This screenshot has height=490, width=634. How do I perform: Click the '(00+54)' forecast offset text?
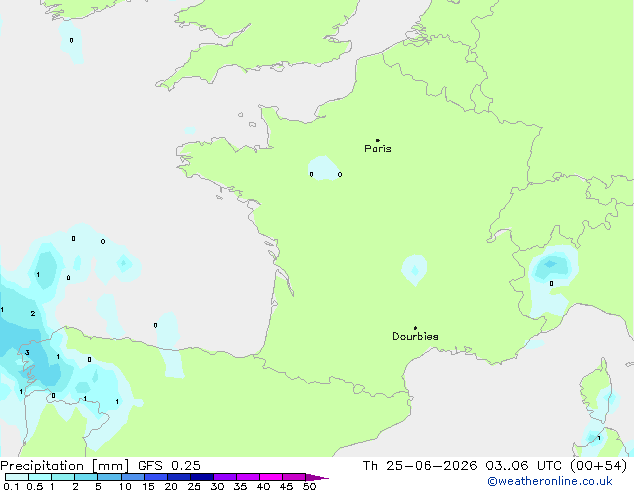click(x=598, y=466)
